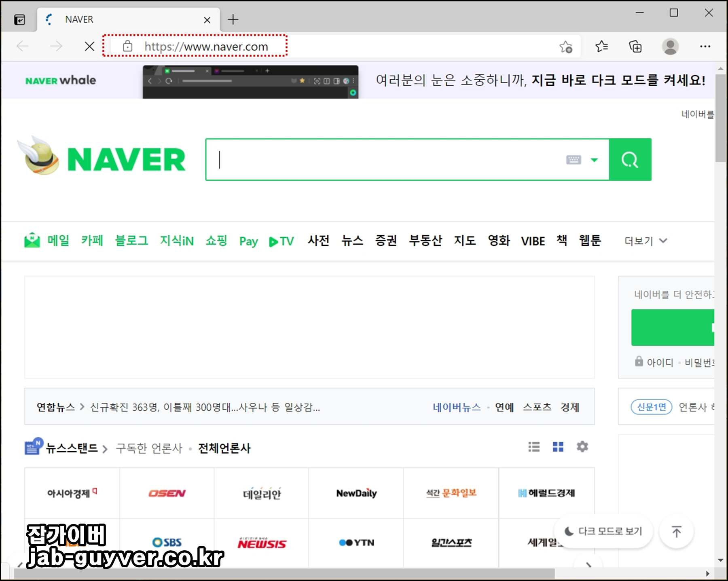Open the 헤럴드경제 publisher tile
The image size is (728, 581).
(x=546, y=493)
